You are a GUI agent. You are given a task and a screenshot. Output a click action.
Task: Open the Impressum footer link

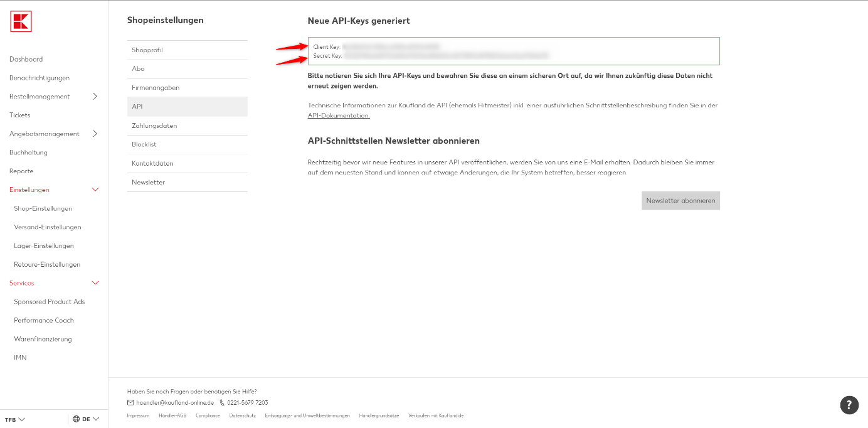(x=138, y=415)
